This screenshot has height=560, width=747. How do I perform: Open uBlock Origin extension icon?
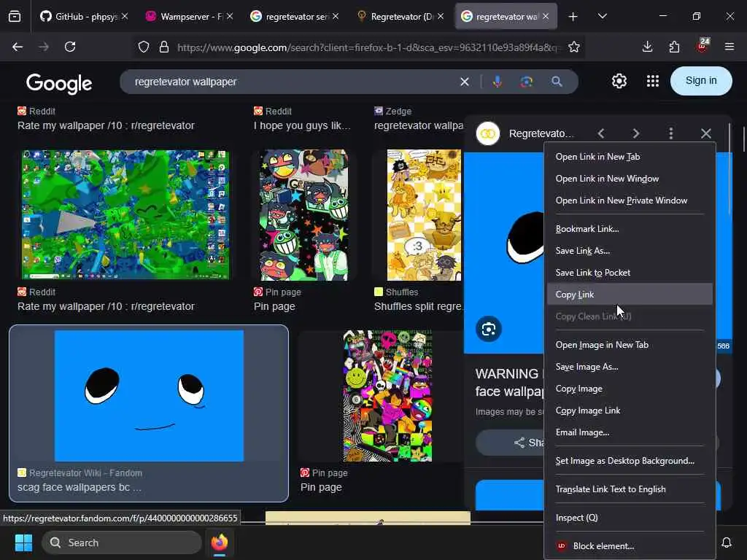703,46
